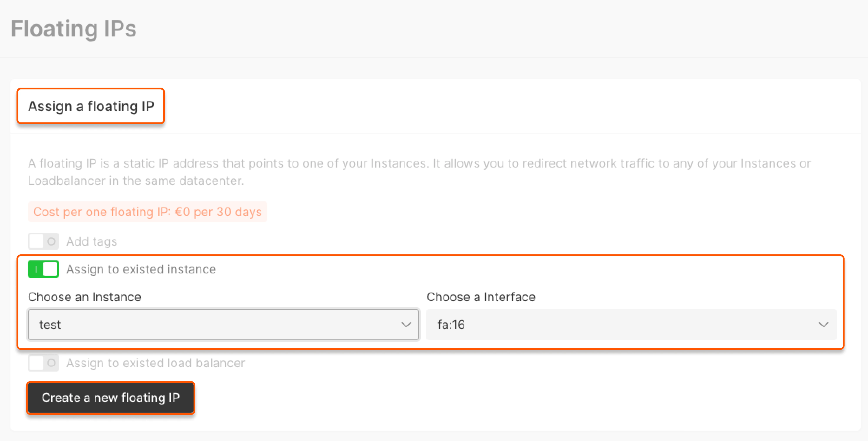
Task: Click the 'Add tags' label text
Action: coord(92,241)
